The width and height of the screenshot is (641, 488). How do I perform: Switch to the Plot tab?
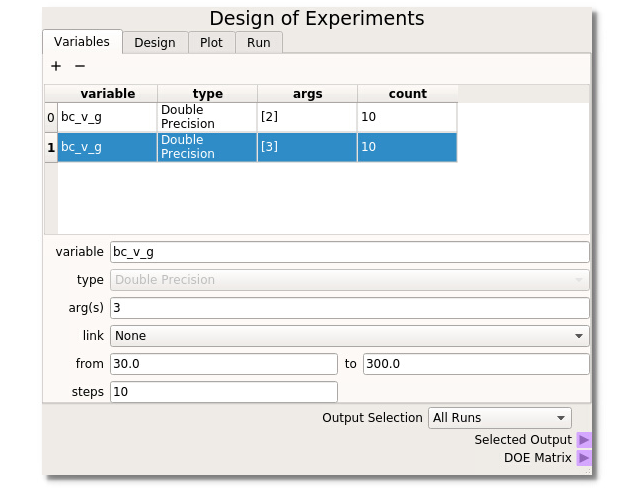pyautogui.click(x=211, y=42)
